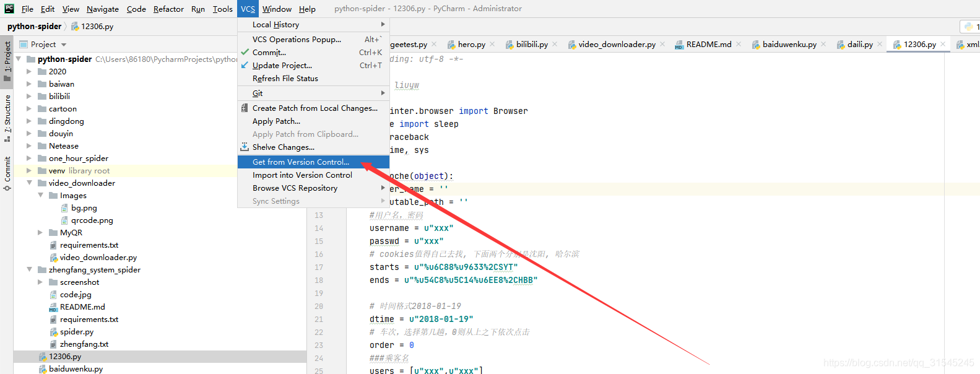Expand the screenshot folder
Viewport: 980px width, 374px height.
pyautogui.click(x=40, y=282)
